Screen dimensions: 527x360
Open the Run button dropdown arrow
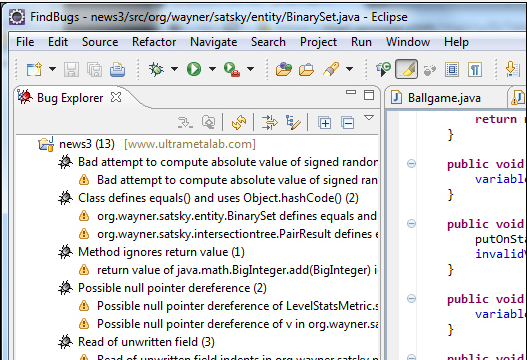tap(212, 69)
